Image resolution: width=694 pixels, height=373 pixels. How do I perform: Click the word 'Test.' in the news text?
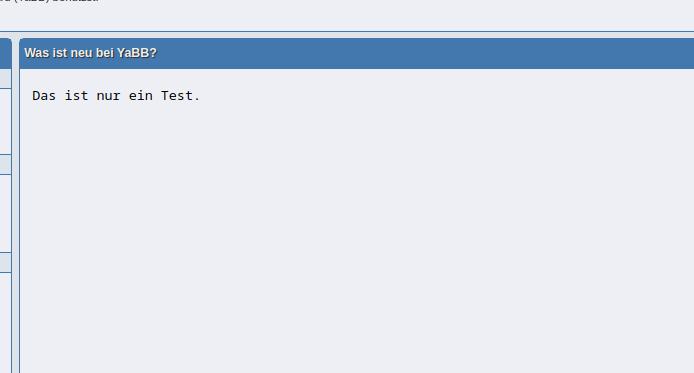(181, 96)
